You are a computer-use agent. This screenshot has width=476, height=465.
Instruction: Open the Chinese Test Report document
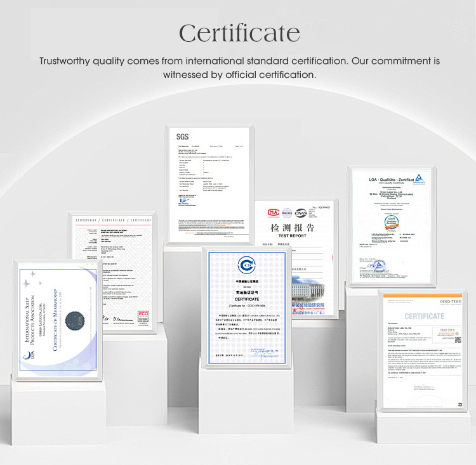(297, 258)
